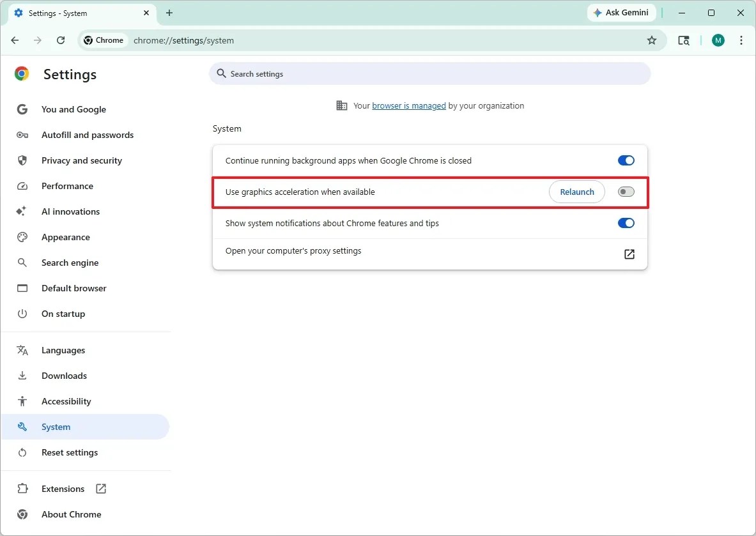756x536 pixels.
Task: Open Privacy and security settings
Action: [x=82, y=160]
